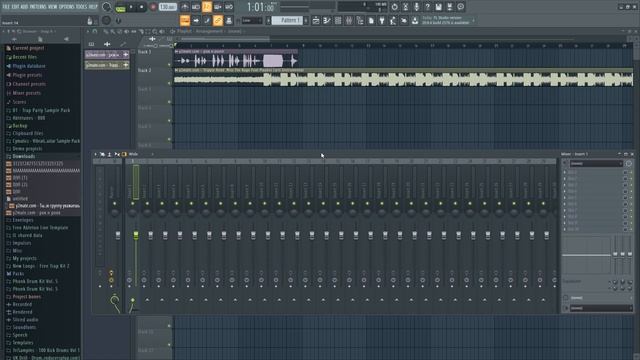Click the one-click audio recording microphone icon
Image resolution: width=640 pixels, height=360 pixels.
point(416,7)
